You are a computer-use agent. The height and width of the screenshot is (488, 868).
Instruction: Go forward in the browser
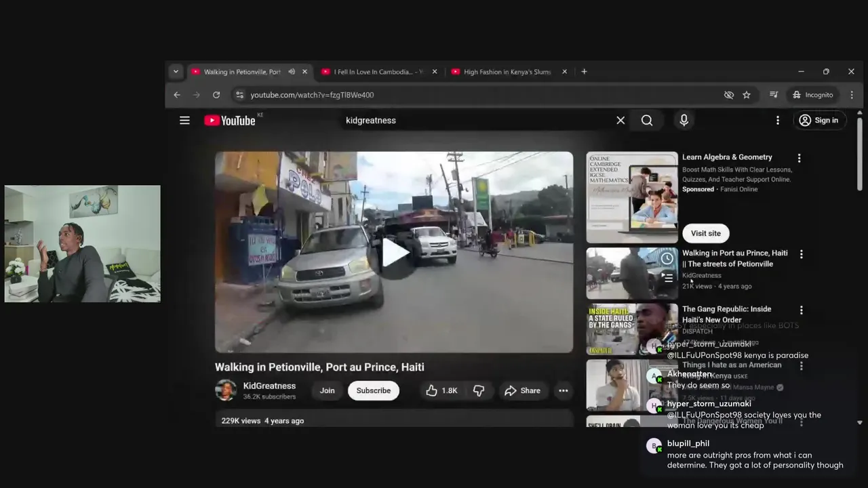coord(197,95)
